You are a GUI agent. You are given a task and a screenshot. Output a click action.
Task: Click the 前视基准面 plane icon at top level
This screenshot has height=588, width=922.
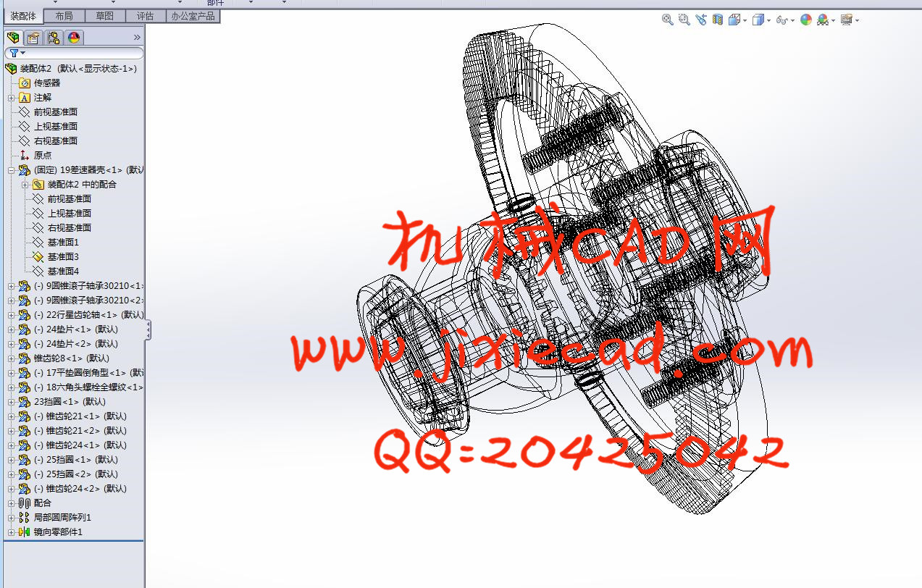[x=25, y=112]
